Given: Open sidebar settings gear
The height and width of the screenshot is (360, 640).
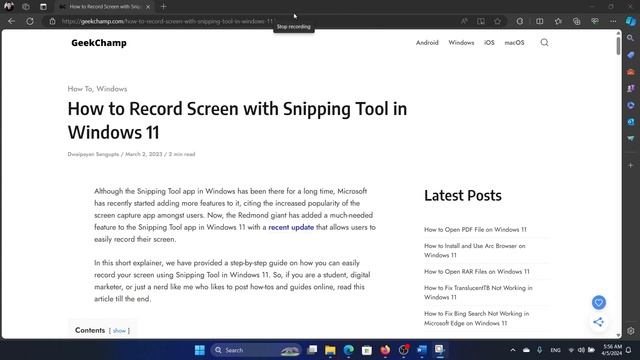Looking at the screenshot, I should pos(631,331).
